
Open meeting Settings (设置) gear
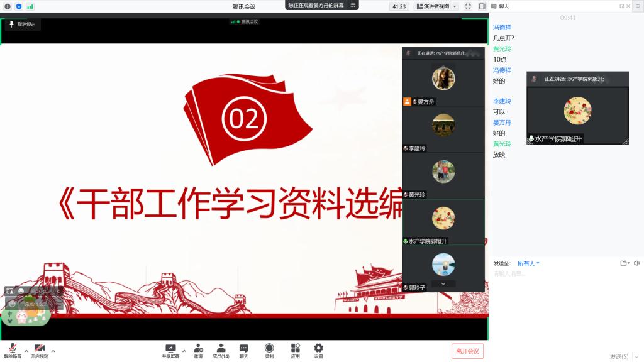(318, 350)
